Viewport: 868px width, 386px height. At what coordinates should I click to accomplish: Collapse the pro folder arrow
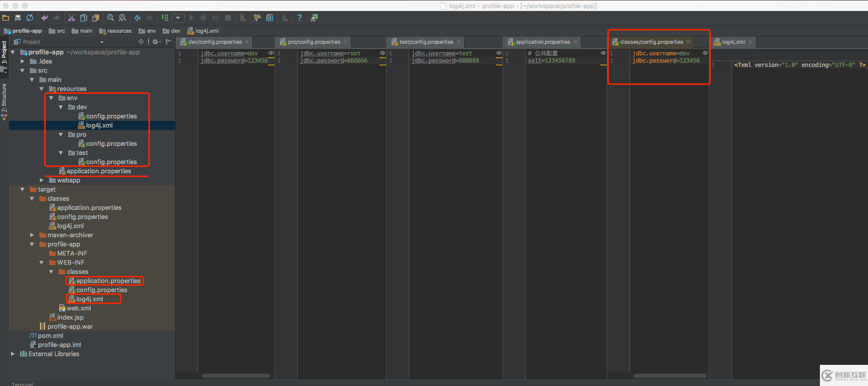pyautogui.click(x=61, y=134)
